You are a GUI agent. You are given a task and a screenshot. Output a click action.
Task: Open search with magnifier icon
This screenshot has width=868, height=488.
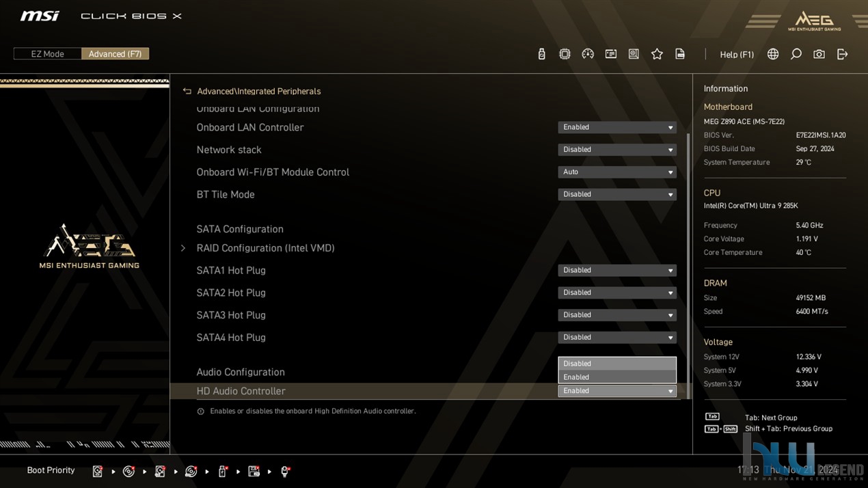click(x=796, y=54)
